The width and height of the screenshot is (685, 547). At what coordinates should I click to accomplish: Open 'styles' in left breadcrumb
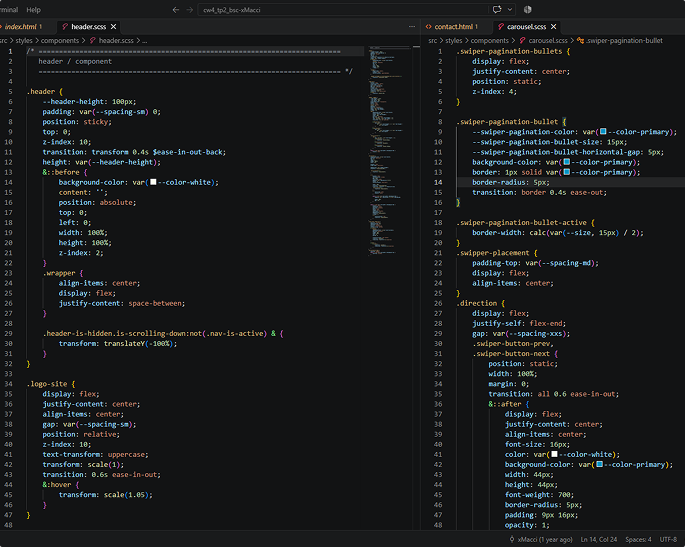click(24, 41)
